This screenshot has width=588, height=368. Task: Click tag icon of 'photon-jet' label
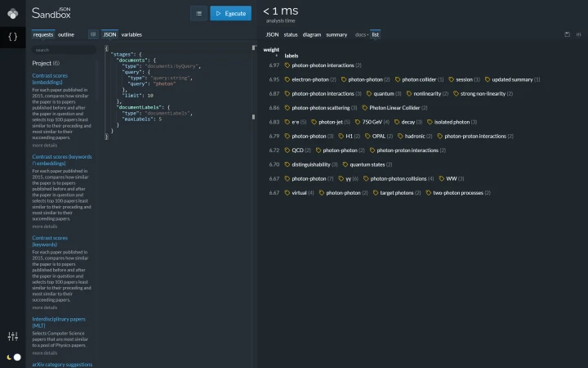314,122
